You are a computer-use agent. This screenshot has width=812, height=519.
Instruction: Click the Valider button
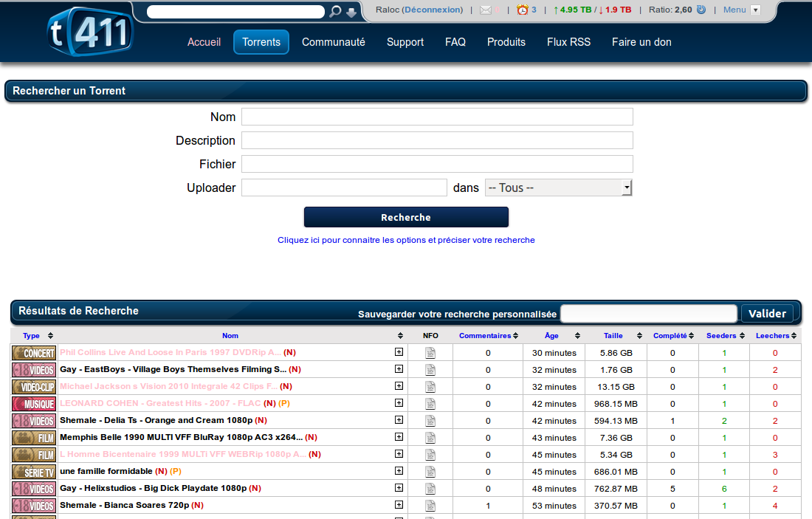pos(767,313)
